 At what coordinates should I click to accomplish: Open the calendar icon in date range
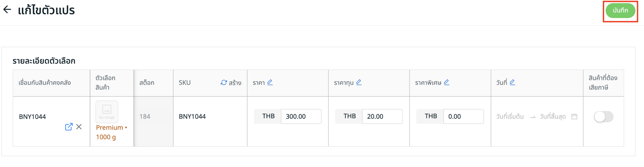click(x=574, y=117)
